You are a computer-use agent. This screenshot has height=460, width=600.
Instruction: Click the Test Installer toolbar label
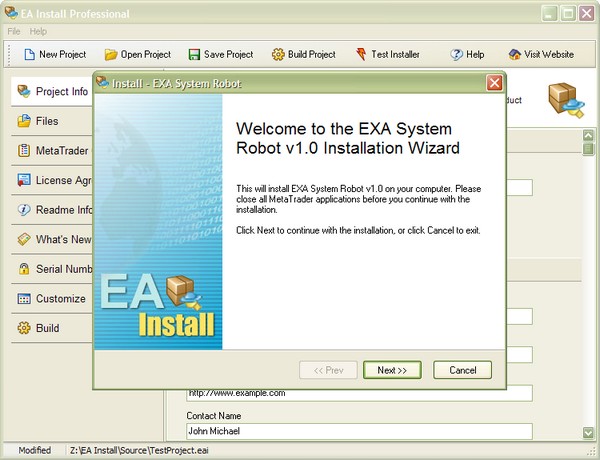click(396, 55)
